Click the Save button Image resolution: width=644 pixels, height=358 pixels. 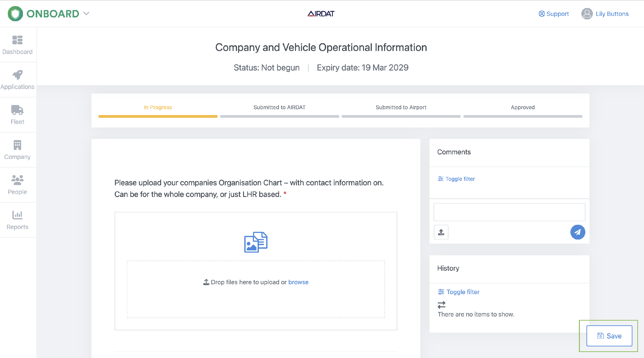(x=609, y=336)
